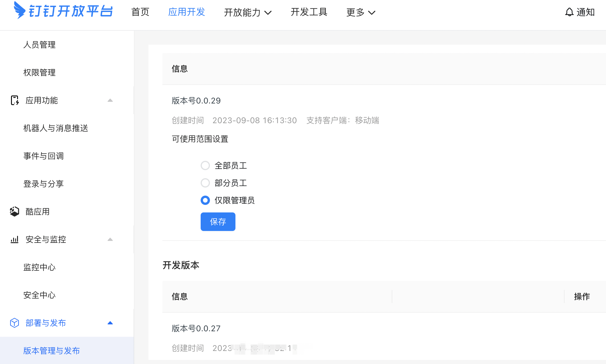
Task: Go to the 首页 tab
Action: pos(140,12)
